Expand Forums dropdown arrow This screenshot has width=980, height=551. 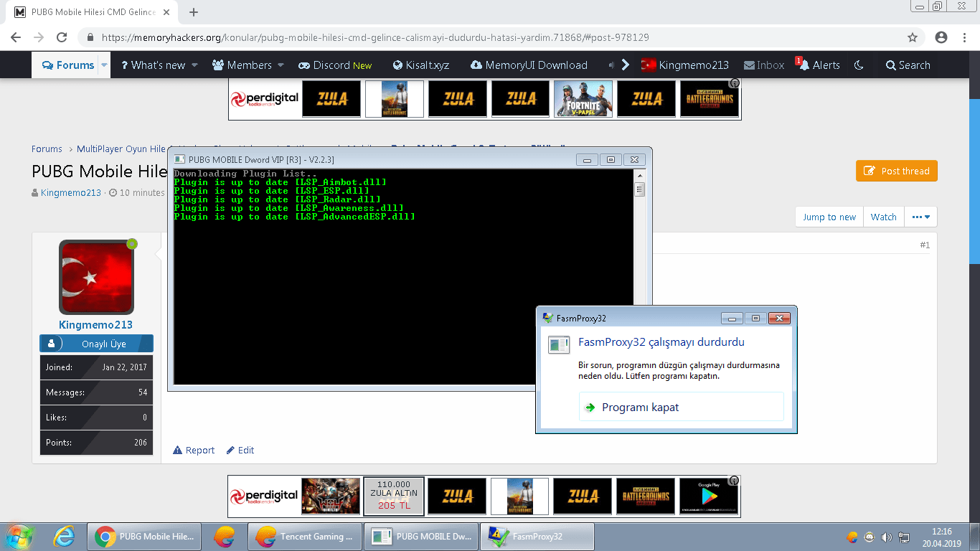(x=104, y=65)
